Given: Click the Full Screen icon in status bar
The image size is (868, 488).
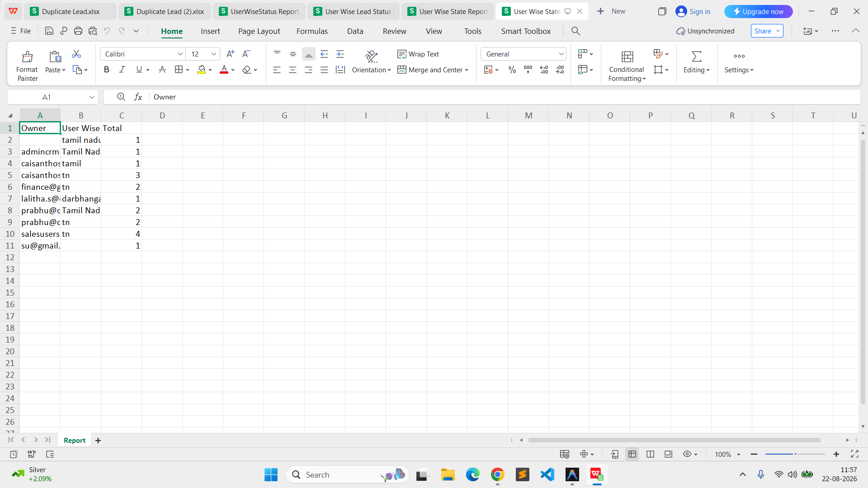Looking at the screenshot, I should click(x=854, y=454).
